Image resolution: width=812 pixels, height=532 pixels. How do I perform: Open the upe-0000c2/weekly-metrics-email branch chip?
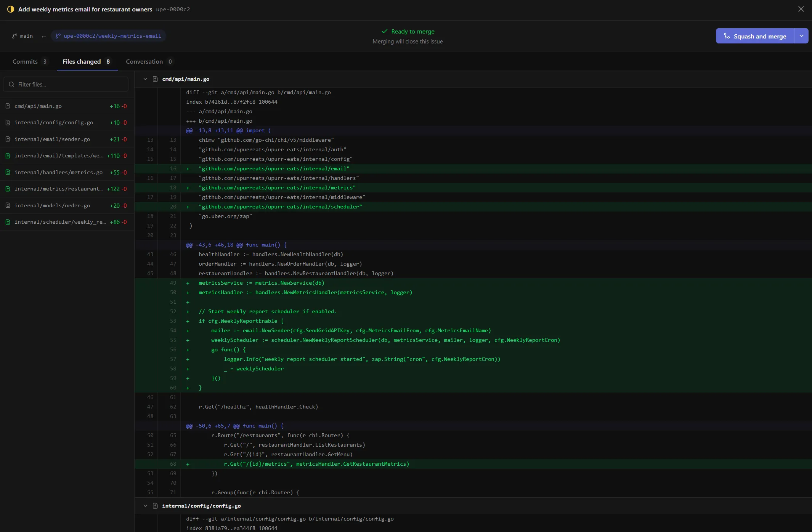pos(108,36)
